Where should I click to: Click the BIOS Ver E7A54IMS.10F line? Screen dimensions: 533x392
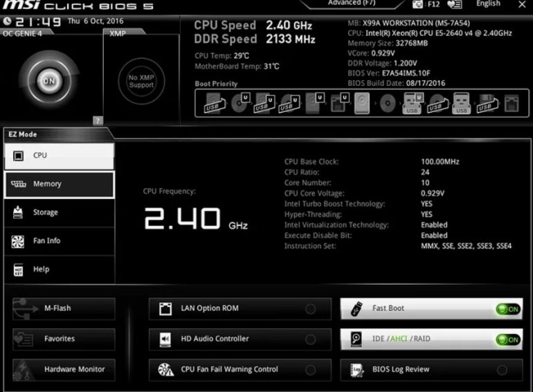pos(388,73)
